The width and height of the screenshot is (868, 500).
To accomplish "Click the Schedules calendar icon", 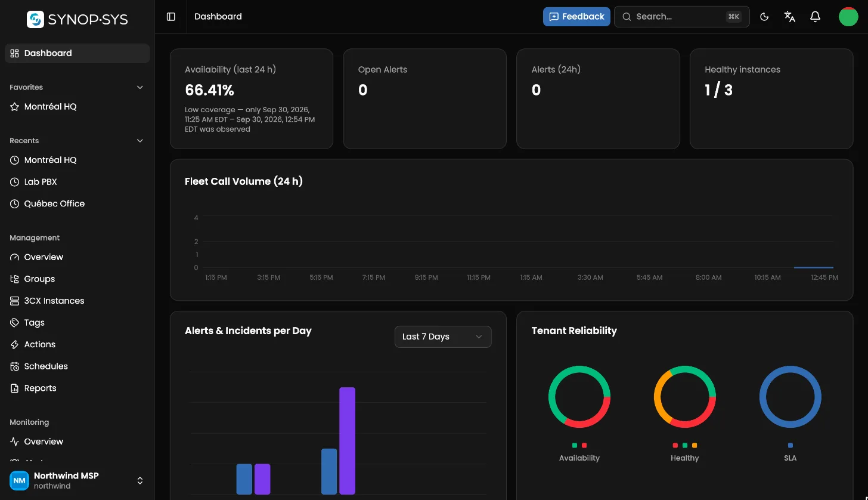I will (15, 366).
